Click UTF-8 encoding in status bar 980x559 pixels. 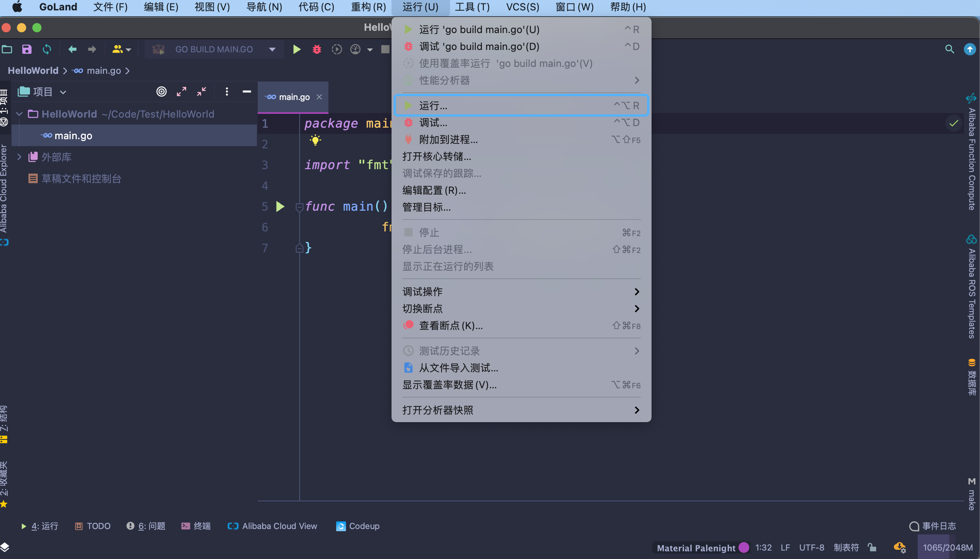pyautogui.click(x=812, y=547)
